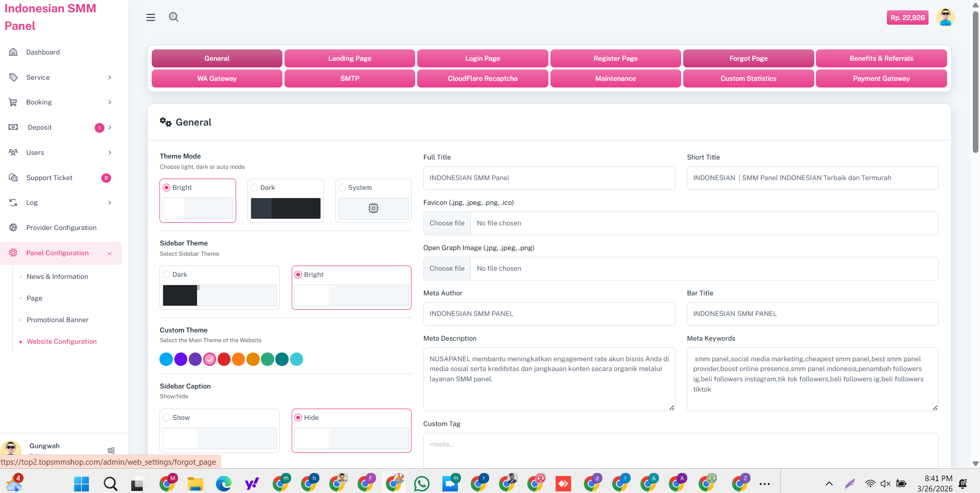Click the Deposit money icon
This screenshot has width=980, height=493.
[13, 127]
